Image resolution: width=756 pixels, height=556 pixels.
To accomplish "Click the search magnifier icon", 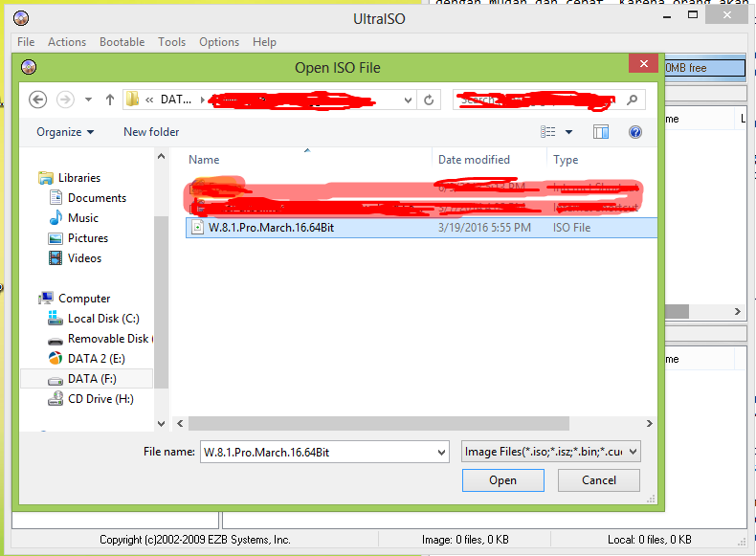I will pos(633,100).
